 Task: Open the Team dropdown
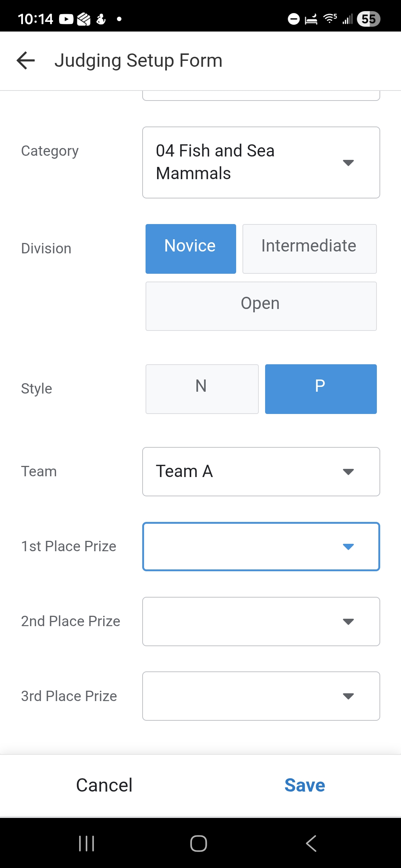click(x=261, y=471)
